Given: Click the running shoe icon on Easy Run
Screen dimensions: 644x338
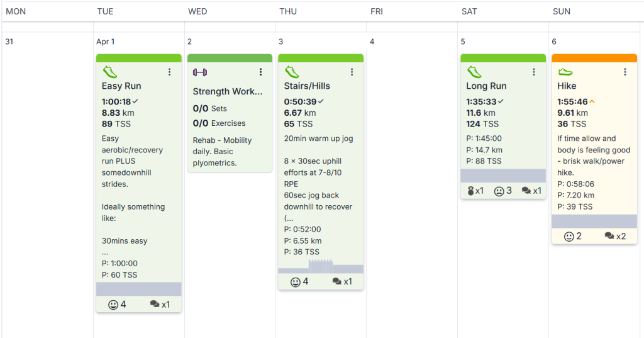Looking at the screenshot, I should click(109, 72).
